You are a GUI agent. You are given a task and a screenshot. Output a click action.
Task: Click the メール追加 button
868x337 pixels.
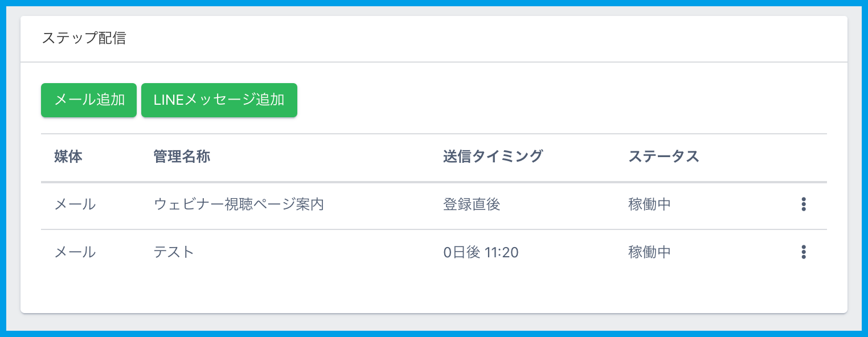(89, 100)
